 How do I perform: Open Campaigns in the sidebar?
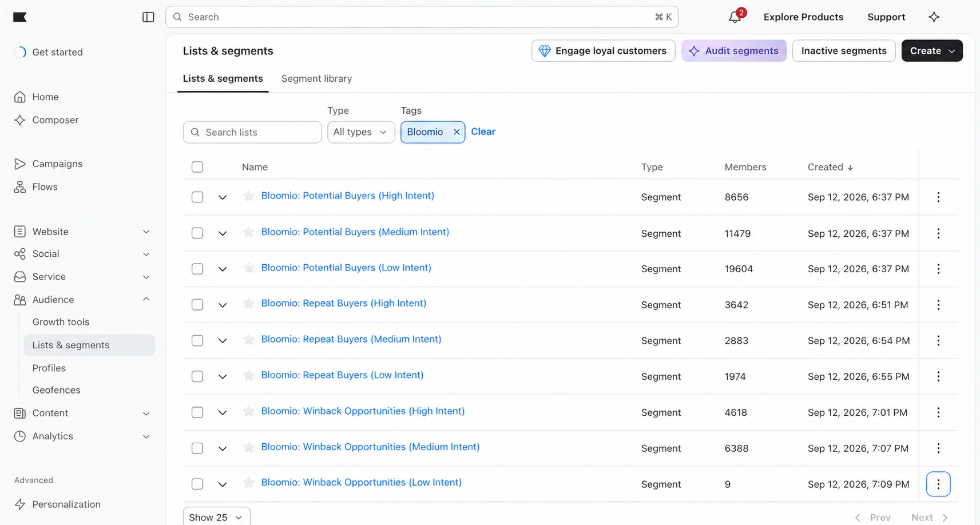(57, 164)
